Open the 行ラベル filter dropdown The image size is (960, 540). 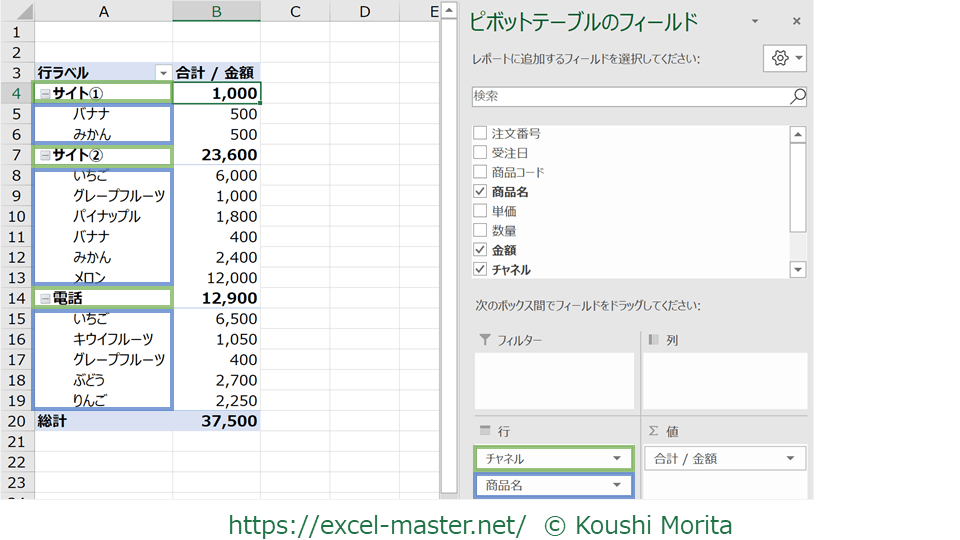(x=162, y=73)
